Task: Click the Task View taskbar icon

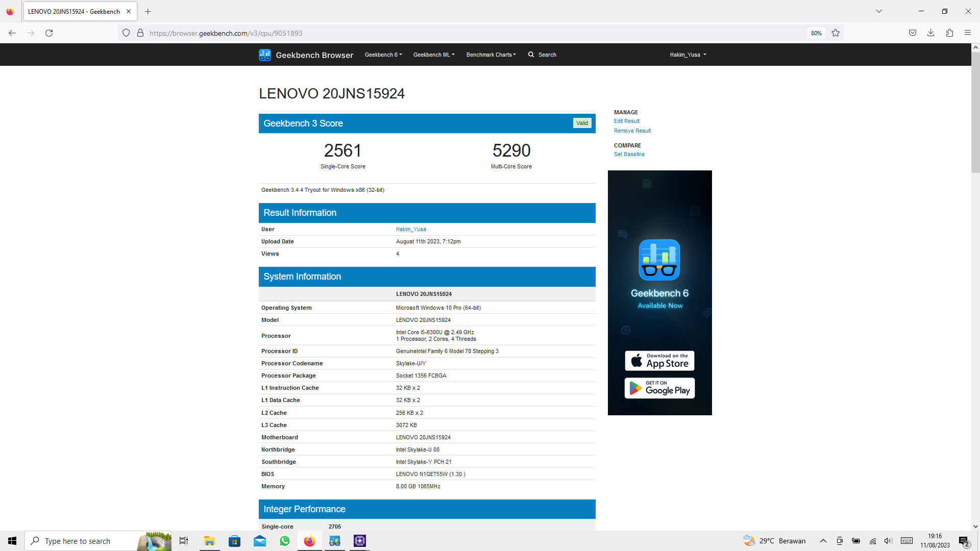Action: [x=184, y=541]
